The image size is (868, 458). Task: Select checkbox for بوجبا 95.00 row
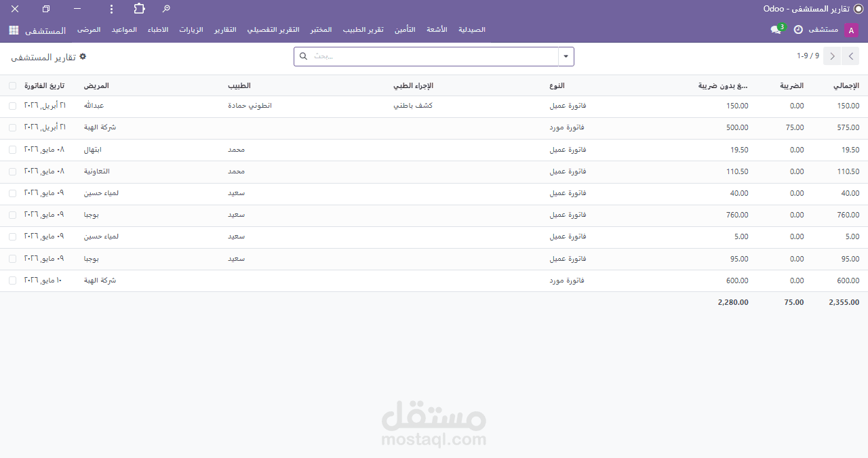pyautogui.click(x=12, y=259)
